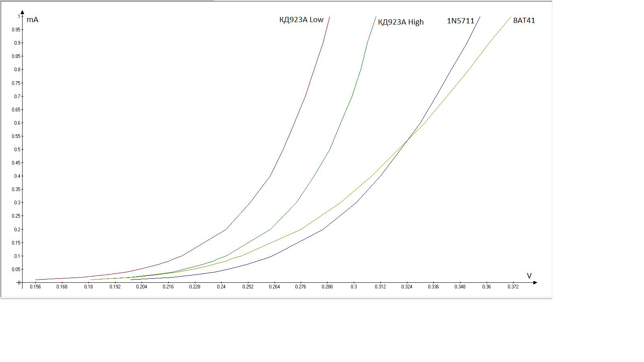Click the 0.168 voltage axis tick
The width and height of the screenshot is (644, 362).
[62, 287]
